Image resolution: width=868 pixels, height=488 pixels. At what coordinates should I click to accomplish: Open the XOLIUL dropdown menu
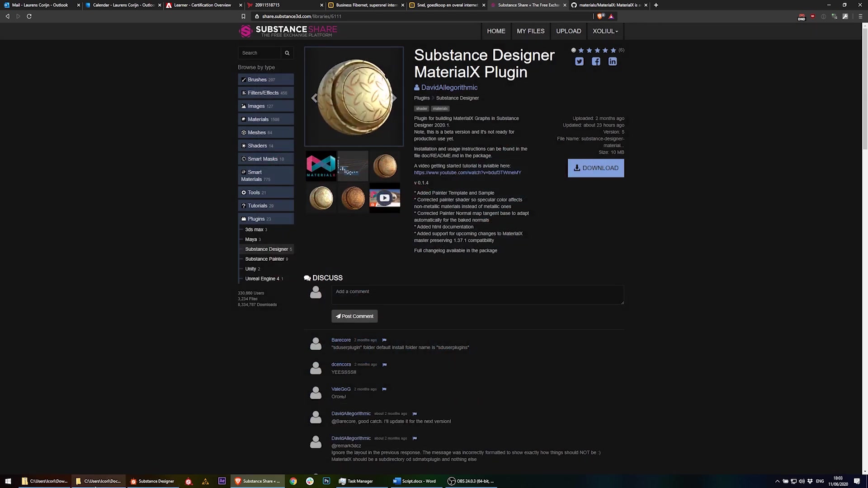point(605,31)
